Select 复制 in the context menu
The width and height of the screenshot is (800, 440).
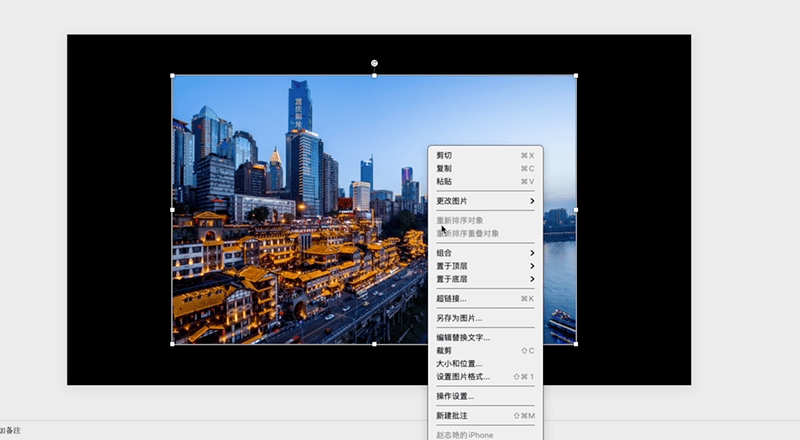pos(485,168)
